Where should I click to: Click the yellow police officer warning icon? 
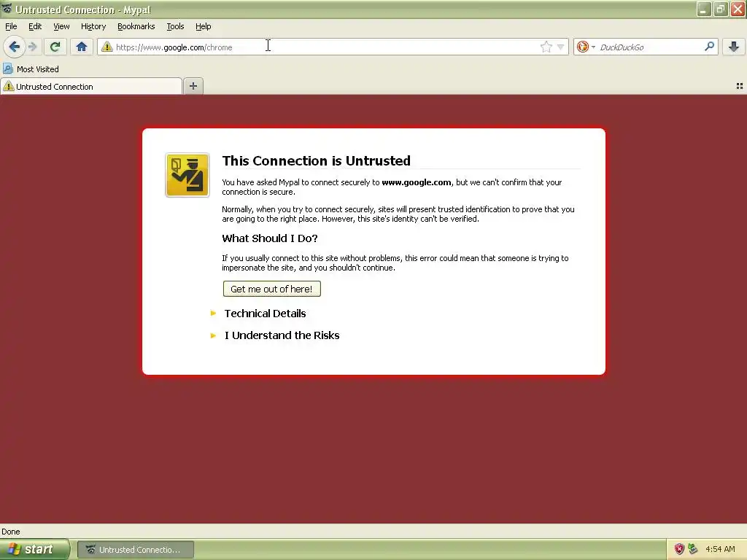click(x=187, y=175)
